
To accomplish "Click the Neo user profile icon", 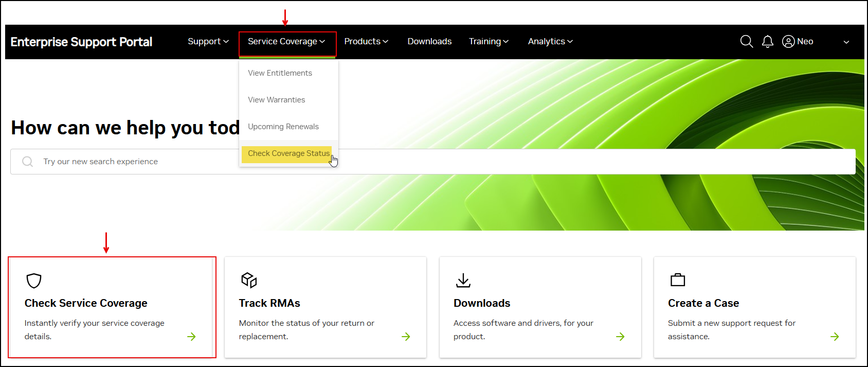I will [788, 42].
